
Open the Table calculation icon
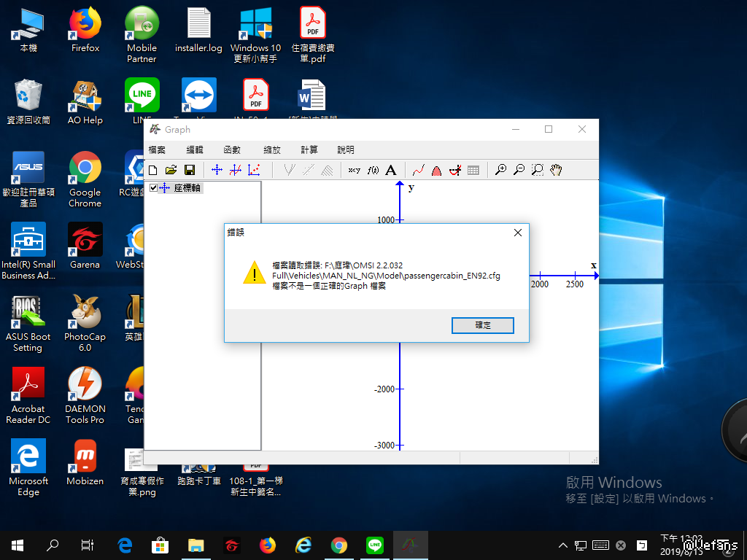pos(473,170)
